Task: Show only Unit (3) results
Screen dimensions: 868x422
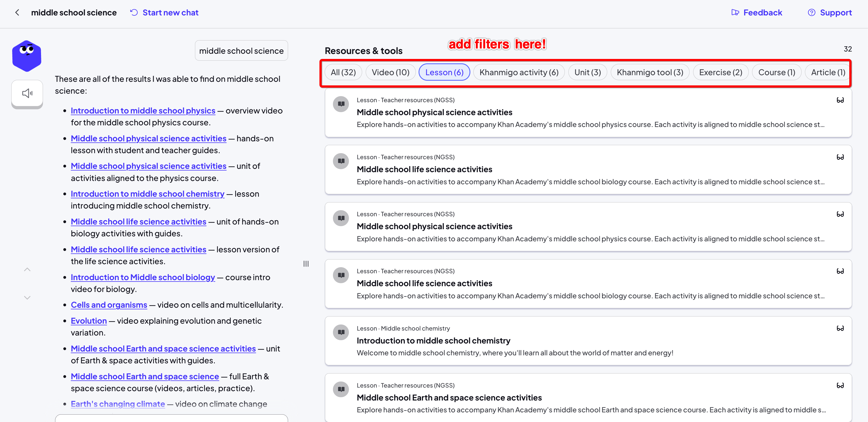Action: click(587, 72)
